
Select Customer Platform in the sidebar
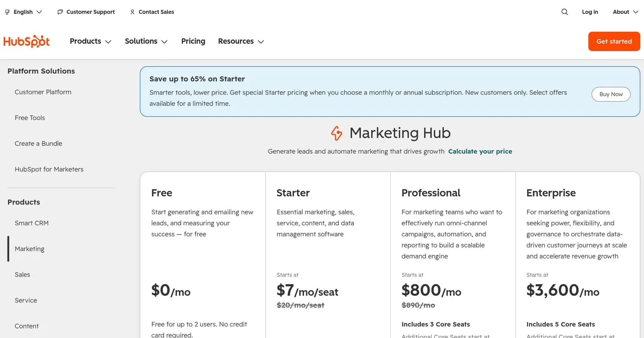[x=43, y=92]
